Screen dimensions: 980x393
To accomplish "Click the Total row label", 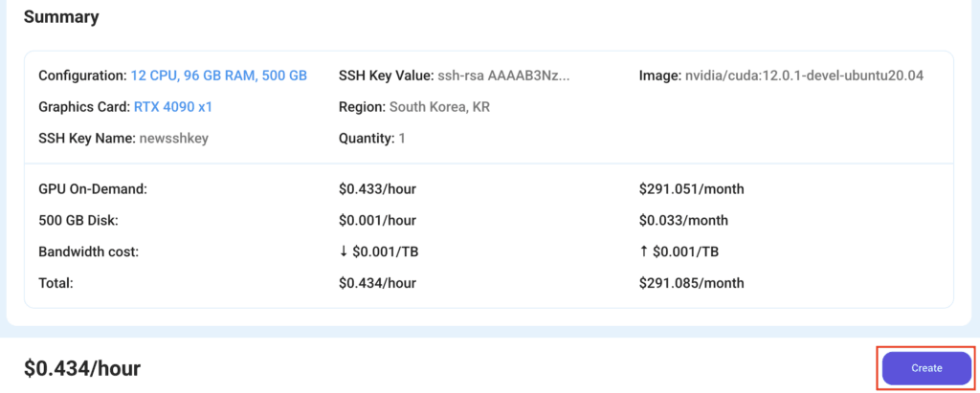I will (56, 283).
